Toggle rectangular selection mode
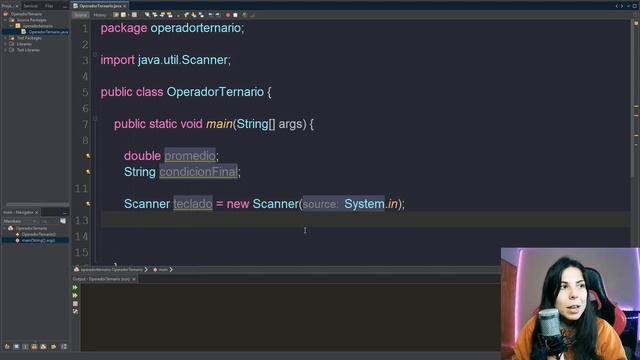 tap(178, 15)
